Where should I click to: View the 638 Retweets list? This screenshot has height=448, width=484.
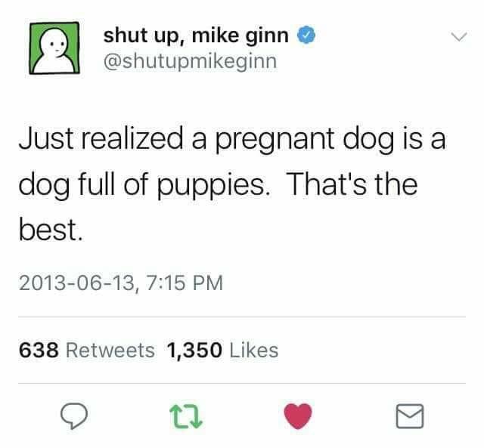[87, 351]
